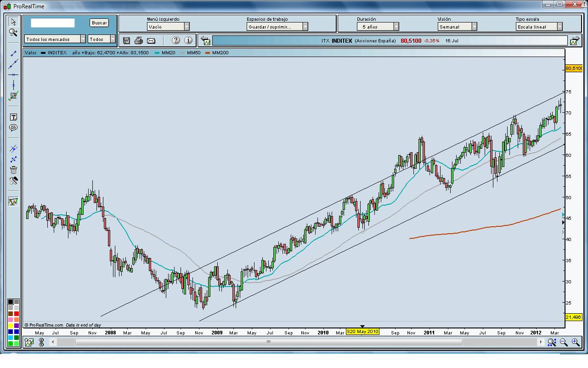Choose the speech bubble comment tool

click(x=13, y=128)
